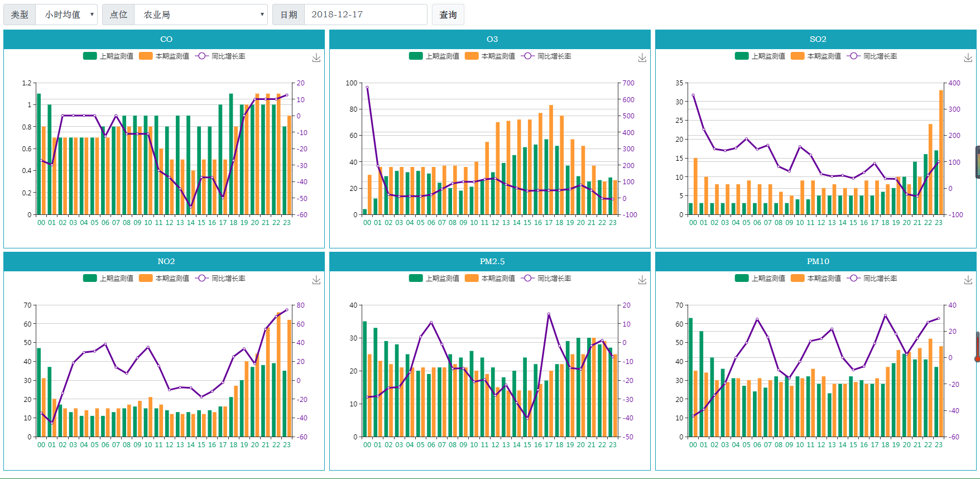
Task: Download the NO2 chart image
Action: pos(316,280)
